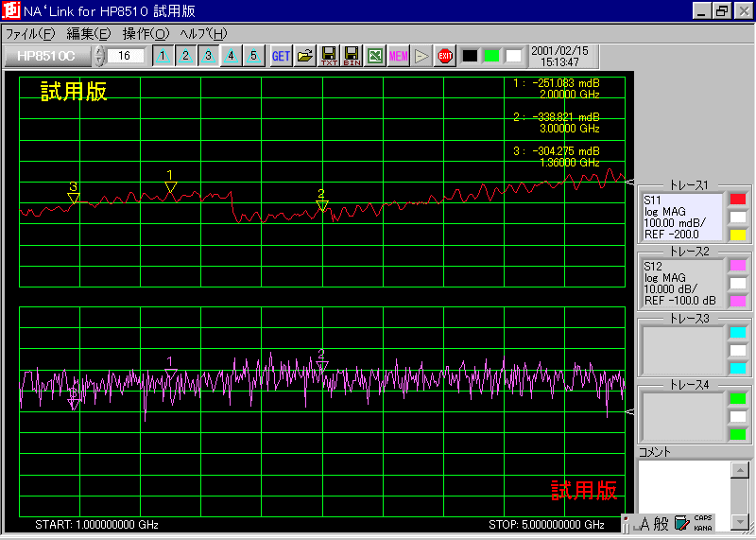
Task: Click the top green swatch in トレース4
Action: pyautogui.click(x=738, y=398)
